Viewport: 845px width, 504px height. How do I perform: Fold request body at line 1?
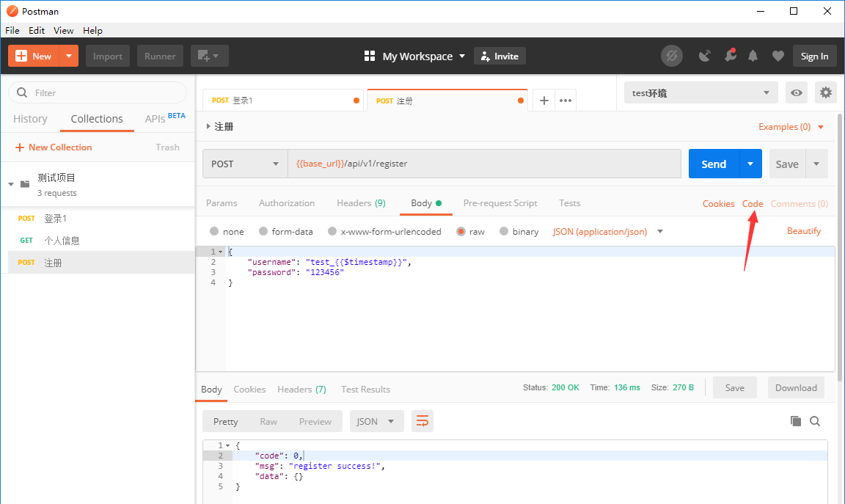coord(220,252)
